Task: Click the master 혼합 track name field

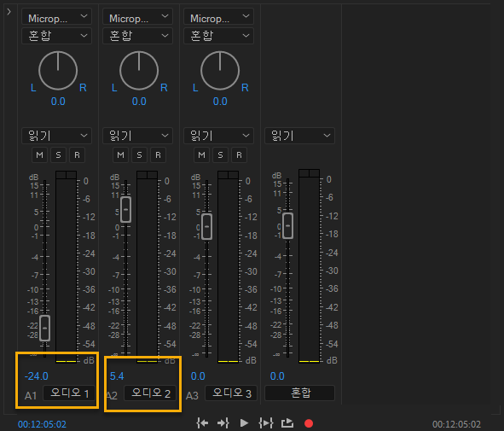Action: [x=299, y=393]
